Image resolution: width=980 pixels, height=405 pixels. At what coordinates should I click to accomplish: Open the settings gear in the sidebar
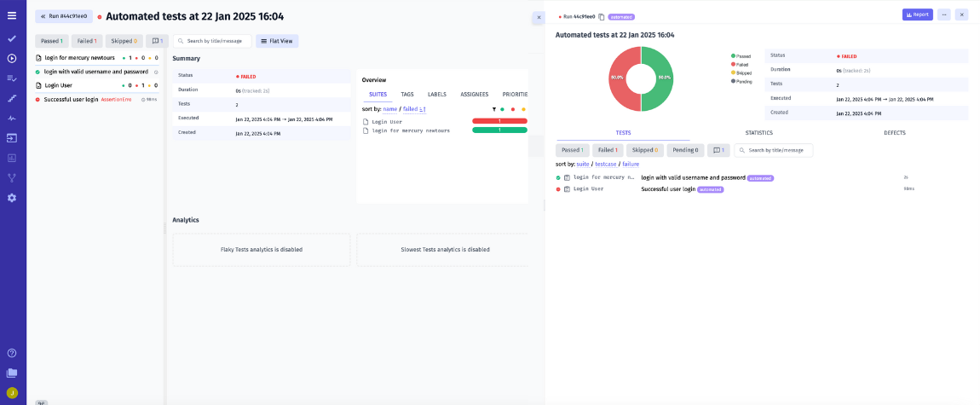tap(12, 198)
